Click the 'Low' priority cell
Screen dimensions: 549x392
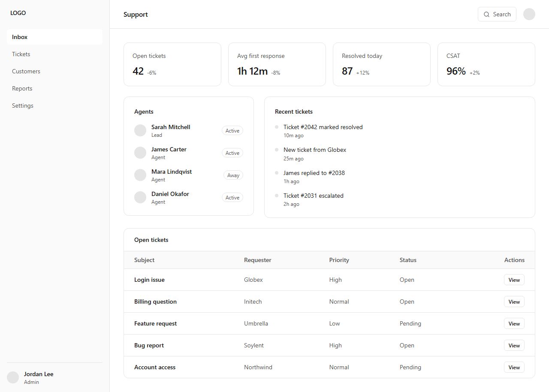pyautogui.click(x=335, y=323)
